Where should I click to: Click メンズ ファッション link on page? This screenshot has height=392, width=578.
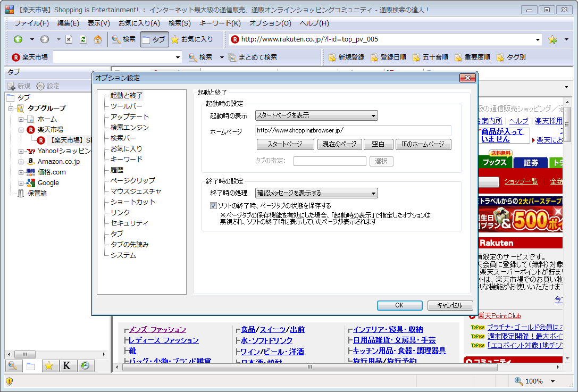pos(157,330)
